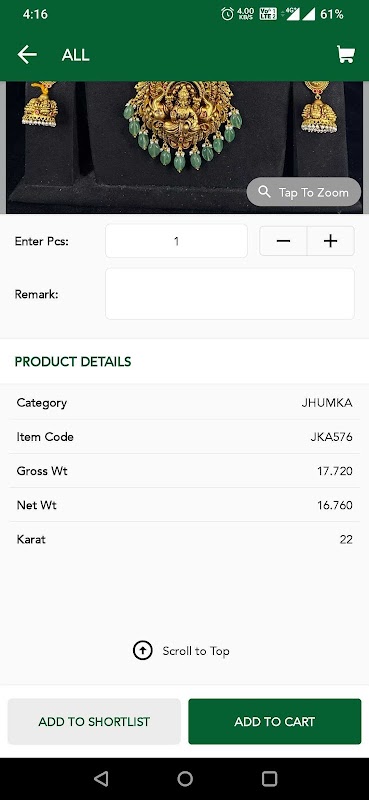Tap the PRODUCT DETAILS heading
The image size is (369, 800).
coord(73,362)
